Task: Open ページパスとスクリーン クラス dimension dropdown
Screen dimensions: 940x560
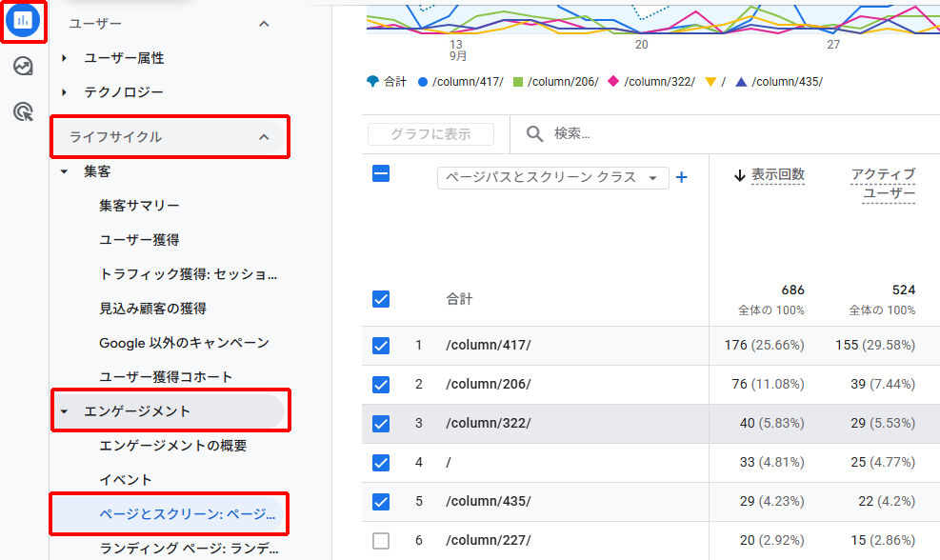Action: (x=552, y=177)
